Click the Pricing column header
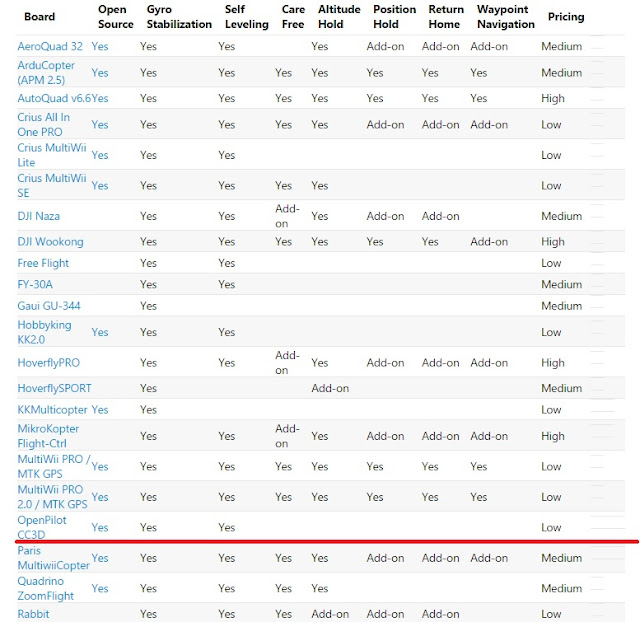This screenshot has width=640, height=622. click(566, 17)
